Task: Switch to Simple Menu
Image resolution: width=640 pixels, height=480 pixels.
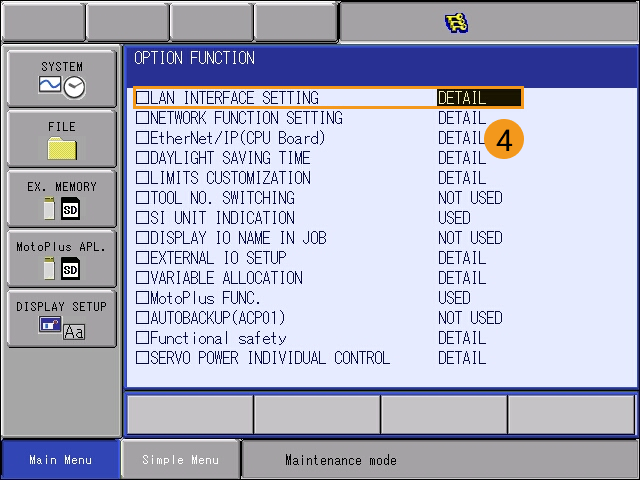Action: coord(180,460)
